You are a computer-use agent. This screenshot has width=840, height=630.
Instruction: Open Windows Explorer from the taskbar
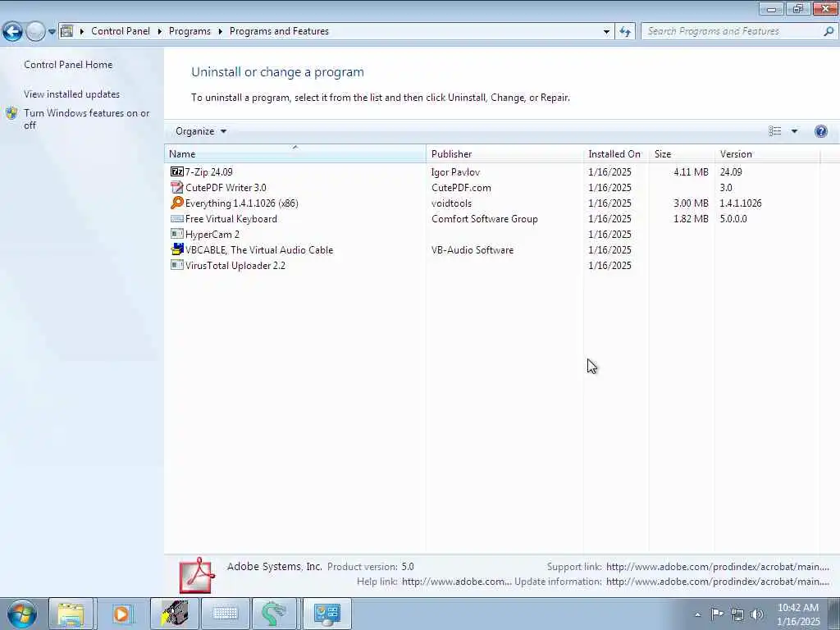pyautogui.click(x=71, y=614)
